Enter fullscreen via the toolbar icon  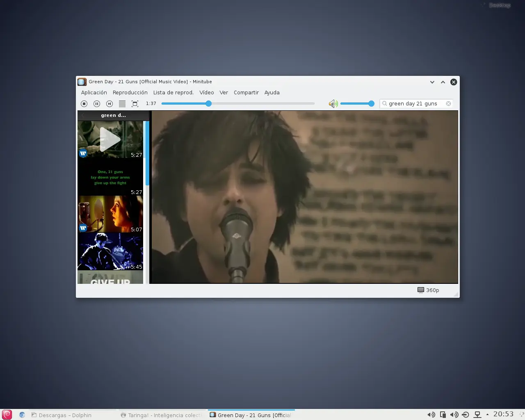click(135, 104)
